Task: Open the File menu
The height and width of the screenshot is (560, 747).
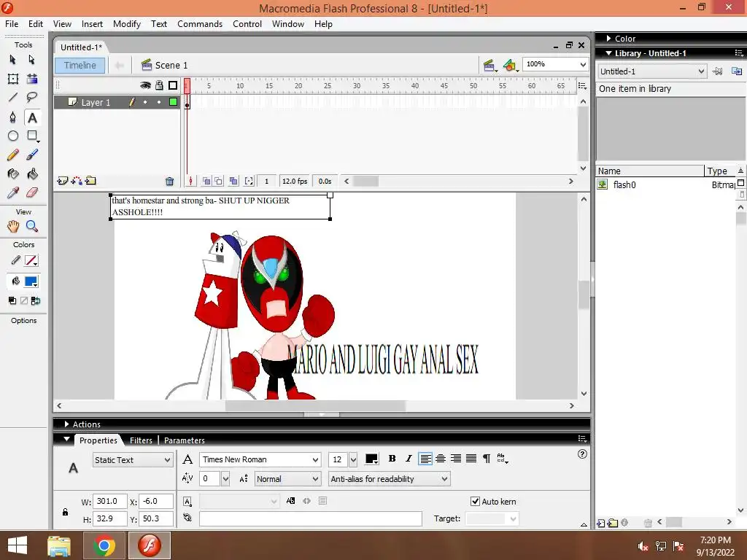Action: pyautogui.click(x=12, y=24)
